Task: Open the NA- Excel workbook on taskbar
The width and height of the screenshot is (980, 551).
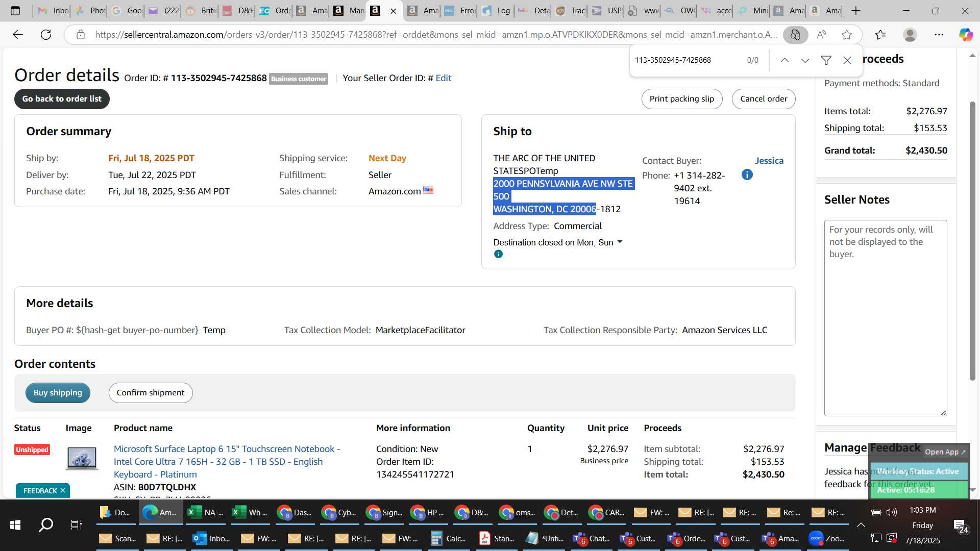Action: [x=206, y=512]
